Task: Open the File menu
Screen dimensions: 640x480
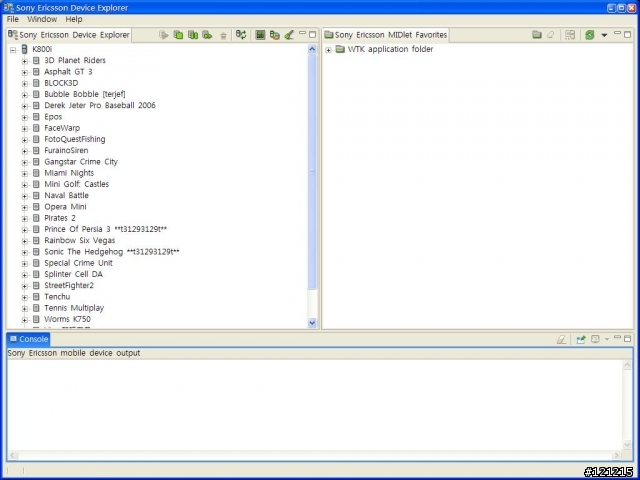Action: point(13,19)
